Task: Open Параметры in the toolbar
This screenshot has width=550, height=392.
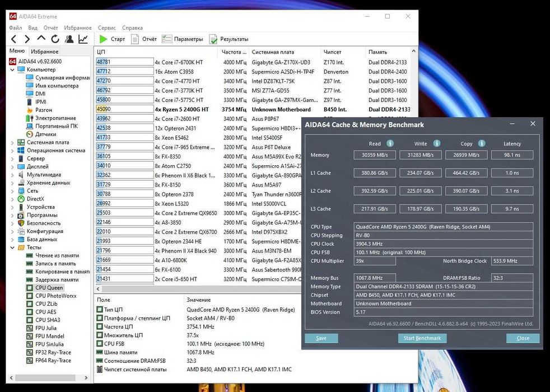Action: pos(183,39)
